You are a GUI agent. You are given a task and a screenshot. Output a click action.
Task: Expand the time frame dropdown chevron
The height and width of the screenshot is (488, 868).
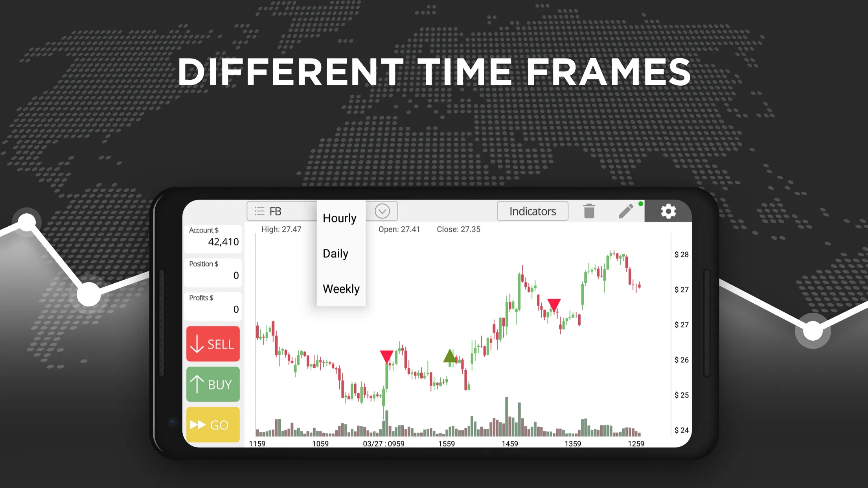(382, 210)
